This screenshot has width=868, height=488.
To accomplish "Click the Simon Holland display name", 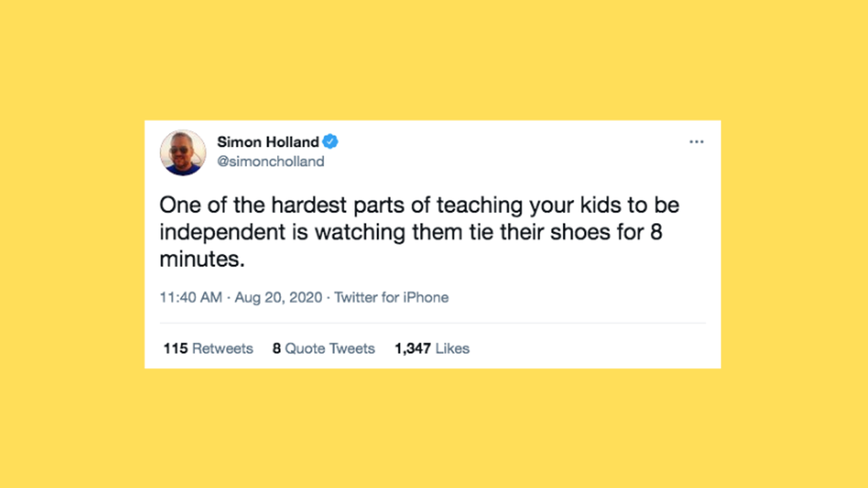I will point(268,142).
